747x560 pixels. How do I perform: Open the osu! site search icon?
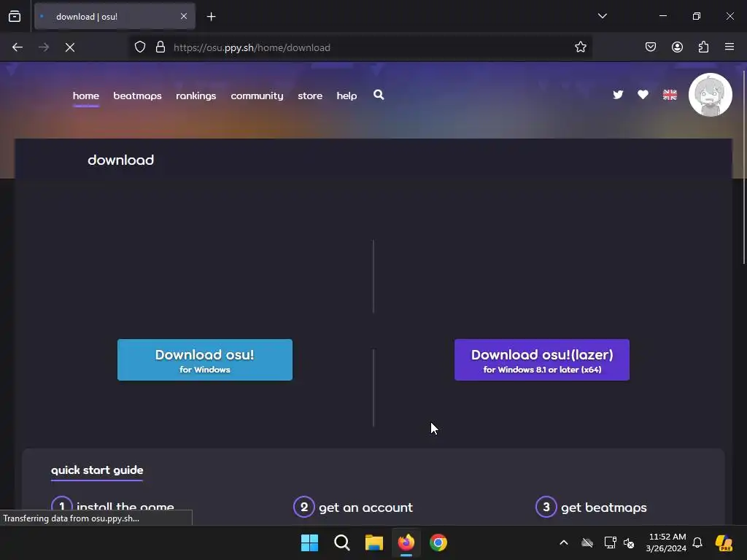pyautogui.click(x=379, y=95)
